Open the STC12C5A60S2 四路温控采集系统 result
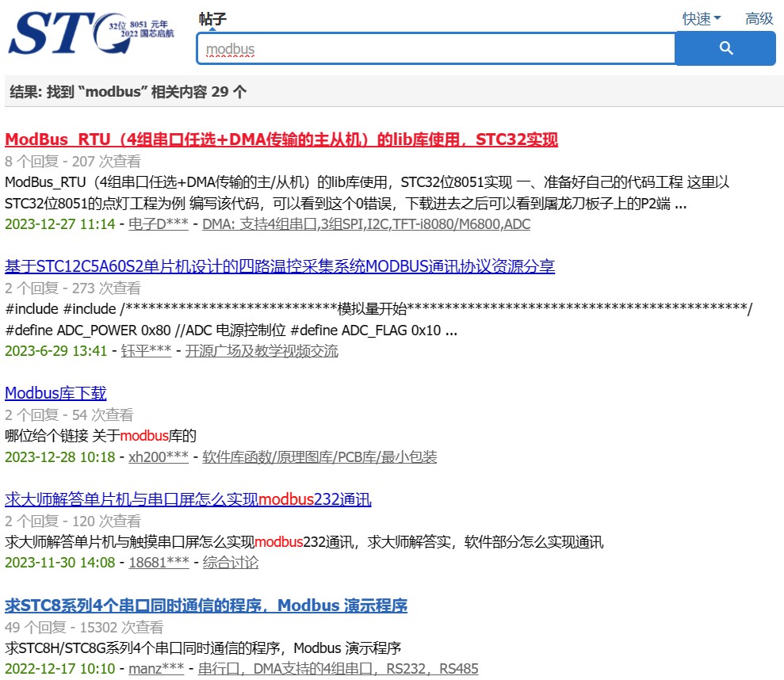The height and width of the screenshot is (680, 784). pos(280,266)
